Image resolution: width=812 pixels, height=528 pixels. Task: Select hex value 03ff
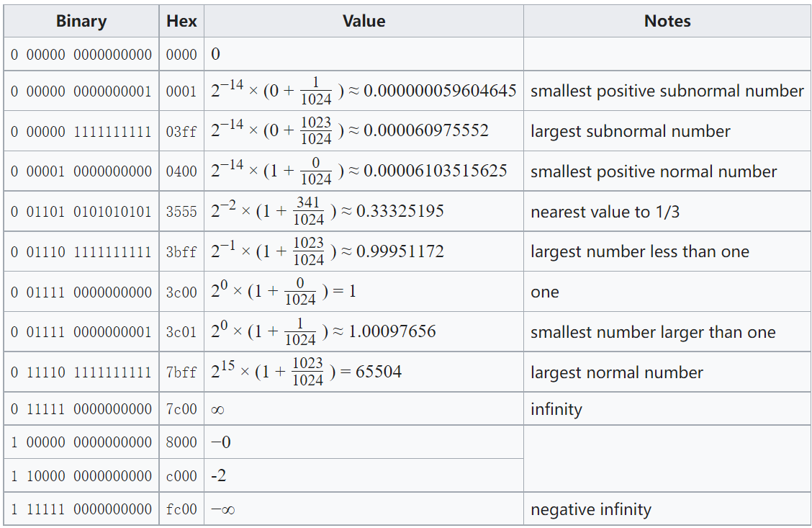pyautogui.click(x=181, y=132)
